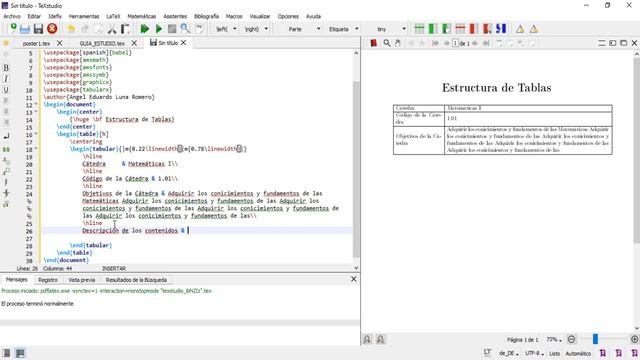Toggle the messages panel icon at bottom left

20,353
